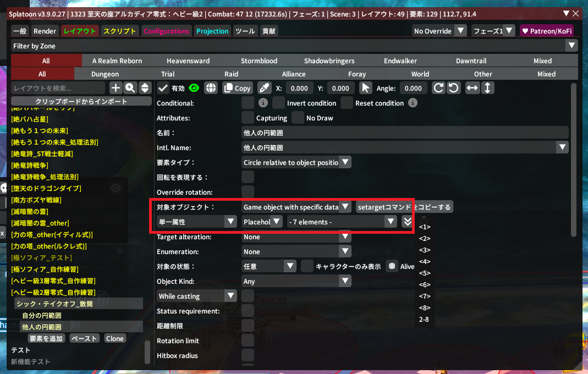Select the Shadowbringers expansion filter tab
Viewport: 588px width, 374px height.
coord(329,61)
